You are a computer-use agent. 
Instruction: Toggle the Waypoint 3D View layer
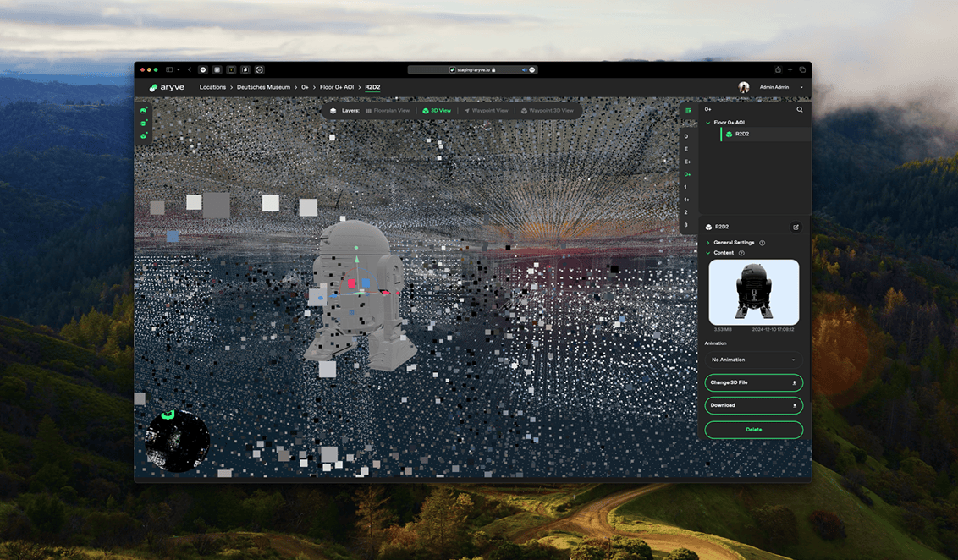pos(547,111)
